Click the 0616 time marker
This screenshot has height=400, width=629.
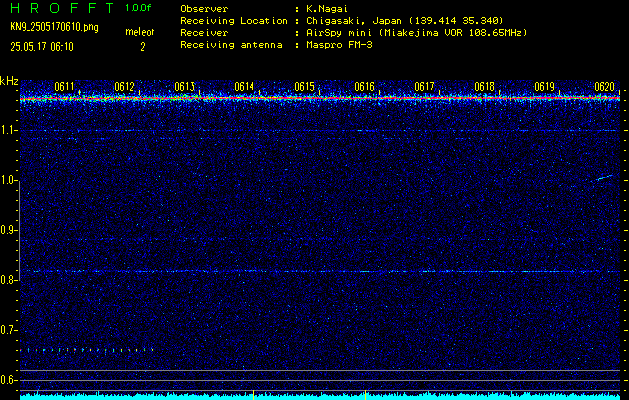click(364, 87)
